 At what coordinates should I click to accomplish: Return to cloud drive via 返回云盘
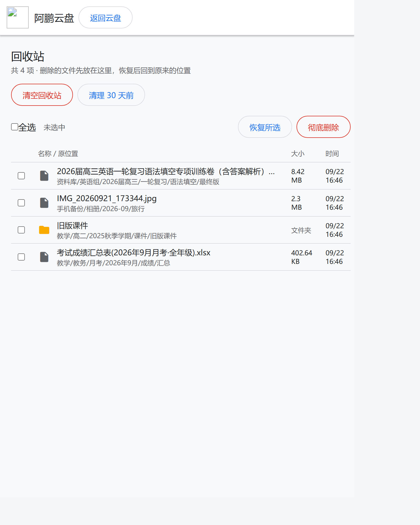click(106, 17)
